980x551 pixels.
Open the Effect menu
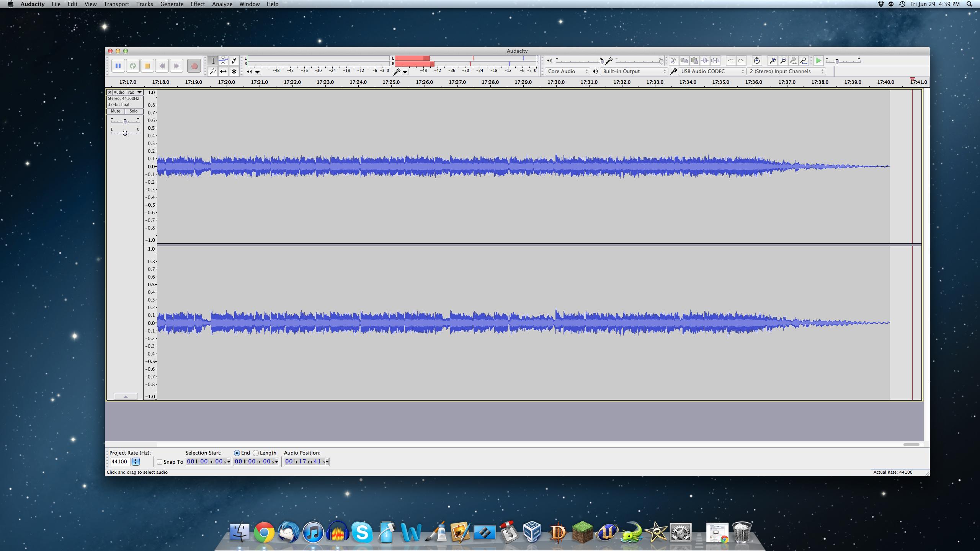tap(198, 4)
